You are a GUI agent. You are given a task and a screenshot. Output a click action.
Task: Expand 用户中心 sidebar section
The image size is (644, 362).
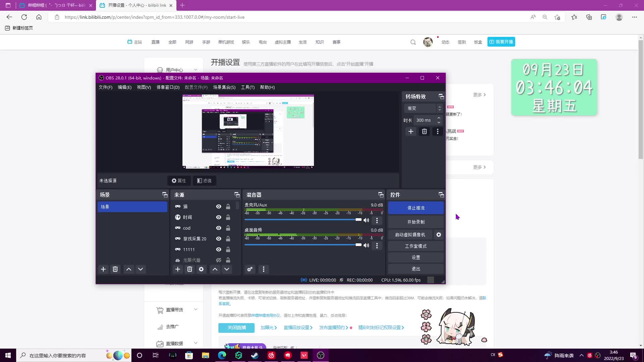(x=196, y=70)
